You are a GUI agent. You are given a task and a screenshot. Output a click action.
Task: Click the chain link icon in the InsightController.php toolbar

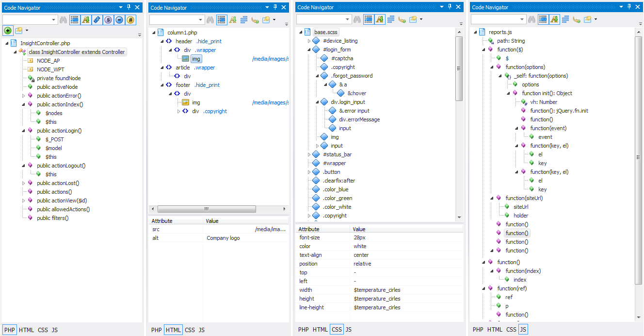pos(97,20)
